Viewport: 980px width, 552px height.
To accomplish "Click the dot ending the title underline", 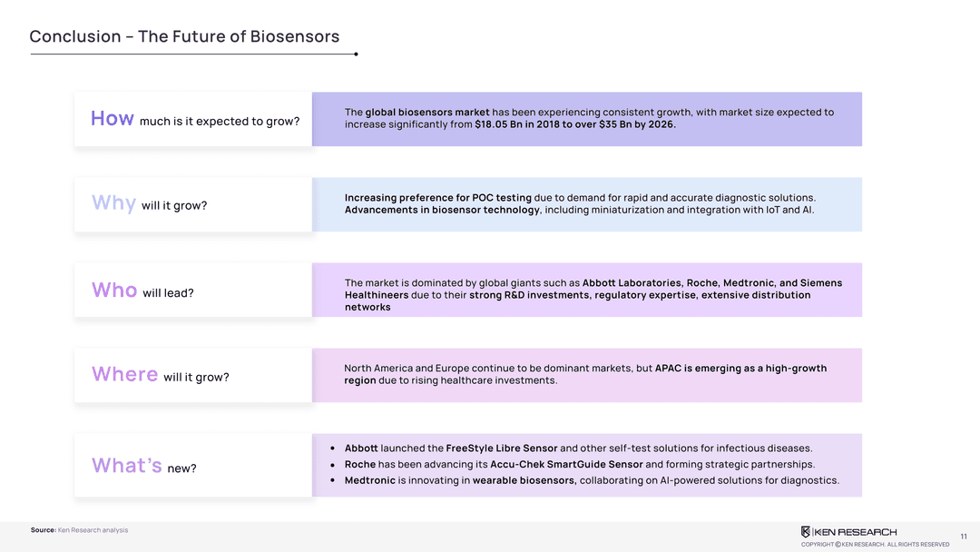I will click(356, 54).
